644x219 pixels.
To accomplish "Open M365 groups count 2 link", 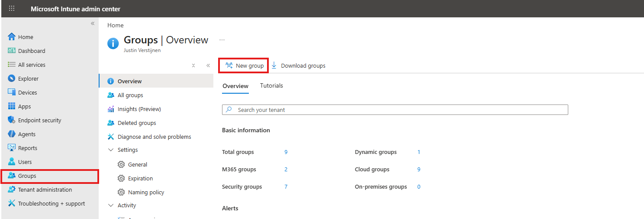I will 286,169.
